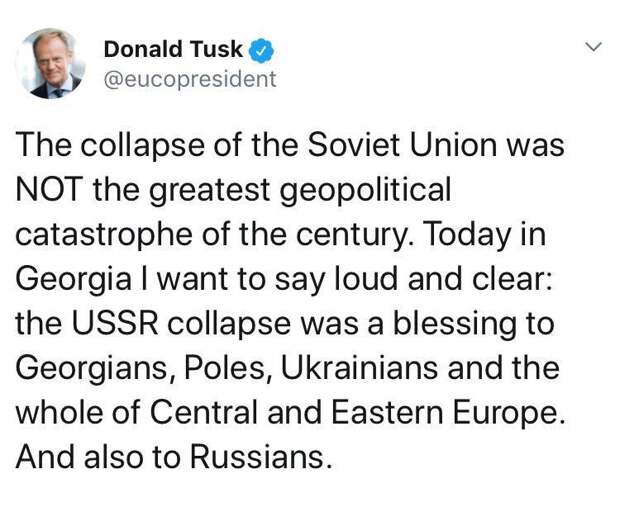Click the word Russians in the final line
This screenshot has width=620, height=507.
[260, 457]
